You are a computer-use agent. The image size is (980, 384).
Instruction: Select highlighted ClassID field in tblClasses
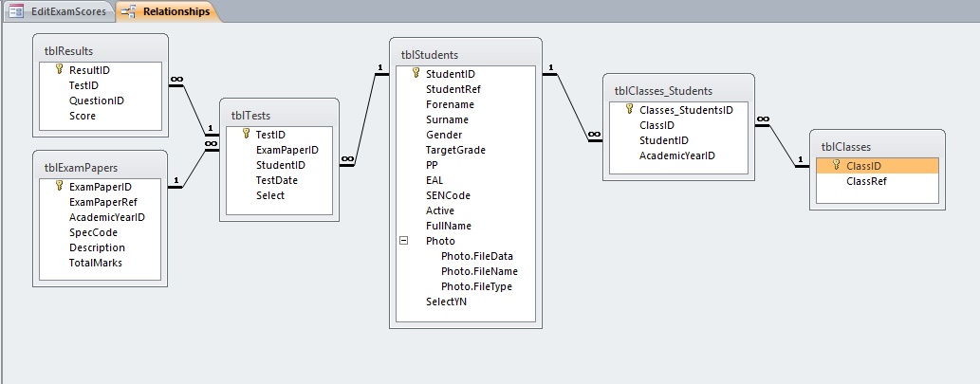pyautogui.click(x=878, y=166)
